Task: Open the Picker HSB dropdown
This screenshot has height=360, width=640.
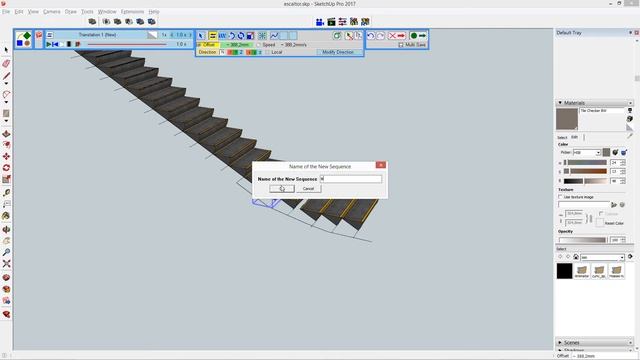Action: [x=587, y=153]
